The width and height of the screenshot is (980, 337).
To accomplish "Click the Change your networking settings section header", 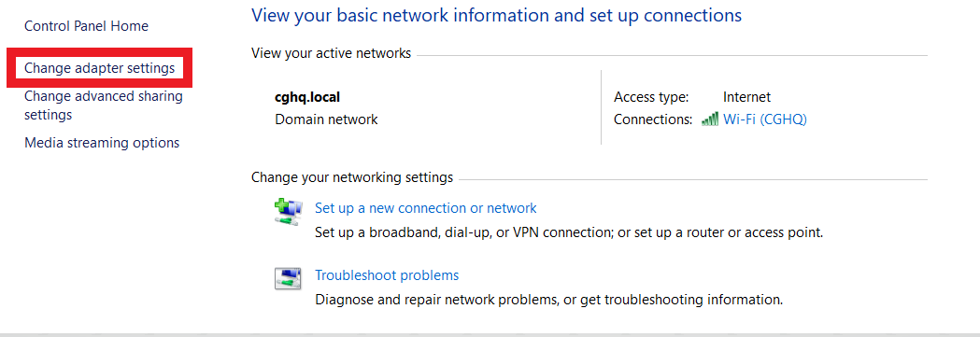I will (352, 177).
